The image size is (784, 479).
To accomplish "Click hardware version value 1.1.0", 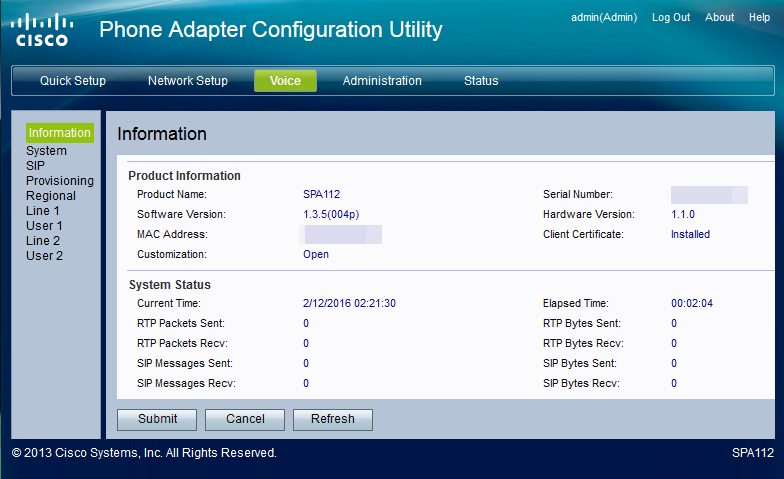I will point(682,214).
